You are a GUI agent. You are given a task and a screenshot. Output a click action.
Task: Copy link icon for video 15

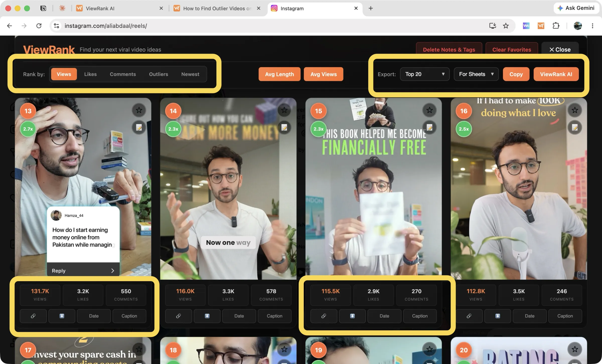(x=324, y=316)
